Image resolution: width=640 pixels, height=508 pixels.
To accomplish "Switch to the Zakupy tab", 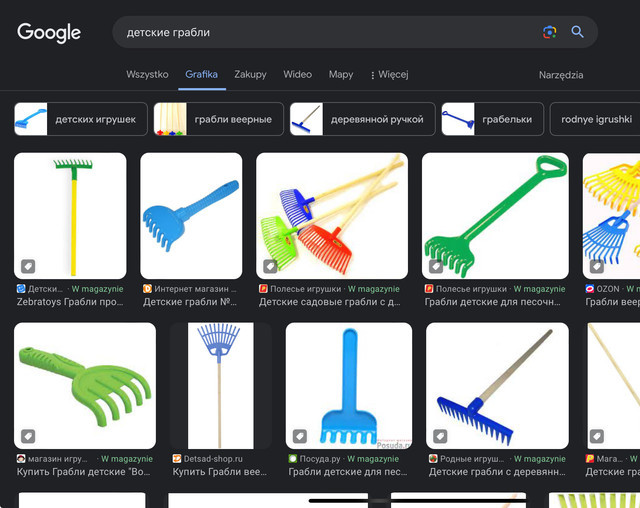I will [x=250, y=75].
